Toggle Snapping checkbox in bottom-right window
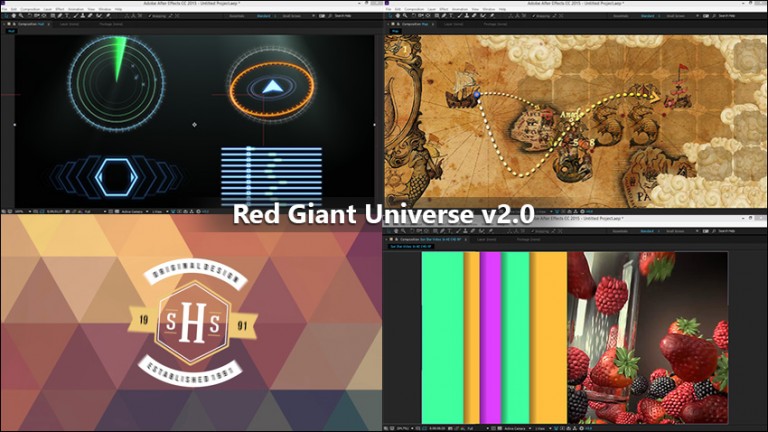Screen dimensions: 768x432 click(x=532, y=231)
